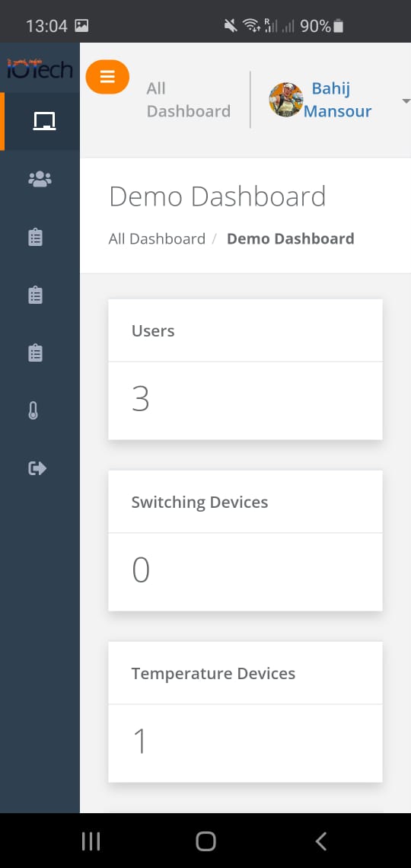The width and height of the screenshot is (411, 868).
Task: Open the thermometer temperature icon
Action: click(33, 410)
